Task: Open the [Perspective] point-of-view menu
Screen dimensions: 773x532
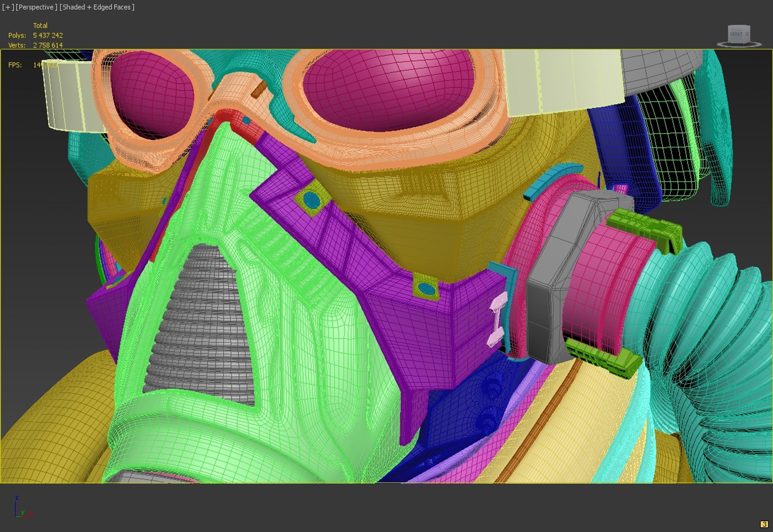Action: (36, 7)
